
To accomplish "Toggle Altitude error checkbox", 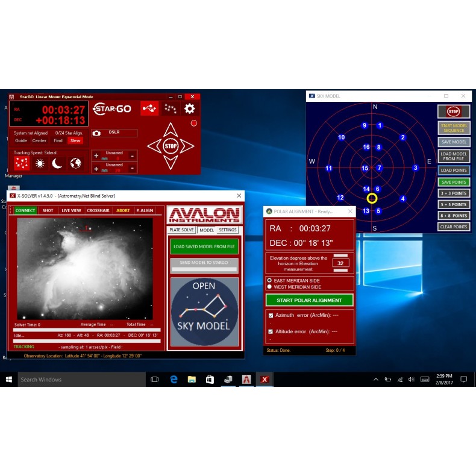I will tap(270, 331).
